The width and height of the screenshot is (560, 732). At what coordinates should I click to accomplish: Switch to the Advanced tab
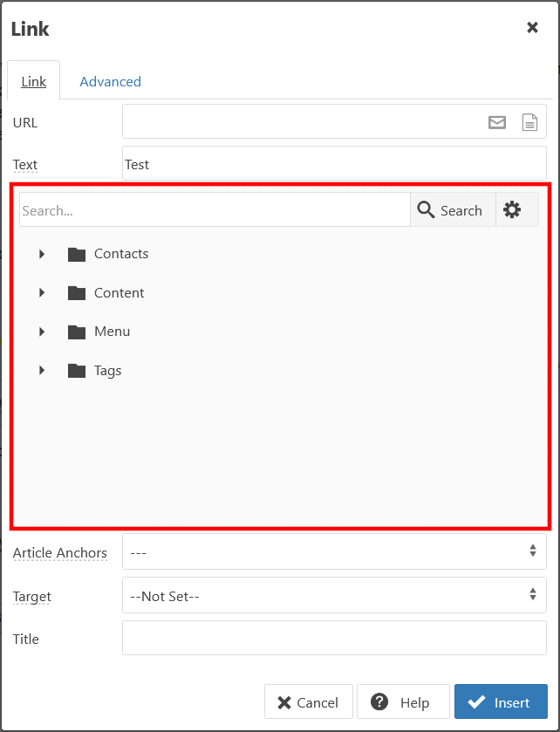pos(111,82)
